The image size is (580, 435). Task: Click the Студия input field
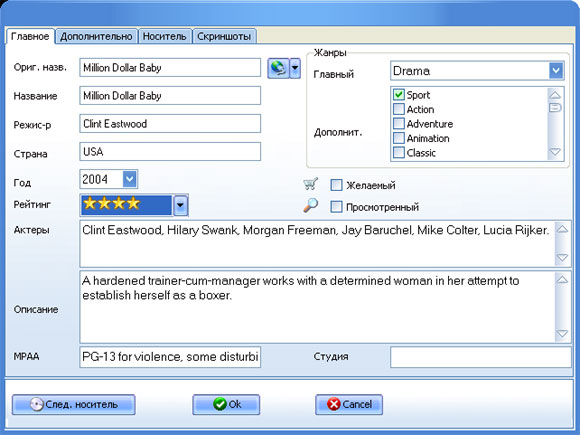tap(480, 357)
